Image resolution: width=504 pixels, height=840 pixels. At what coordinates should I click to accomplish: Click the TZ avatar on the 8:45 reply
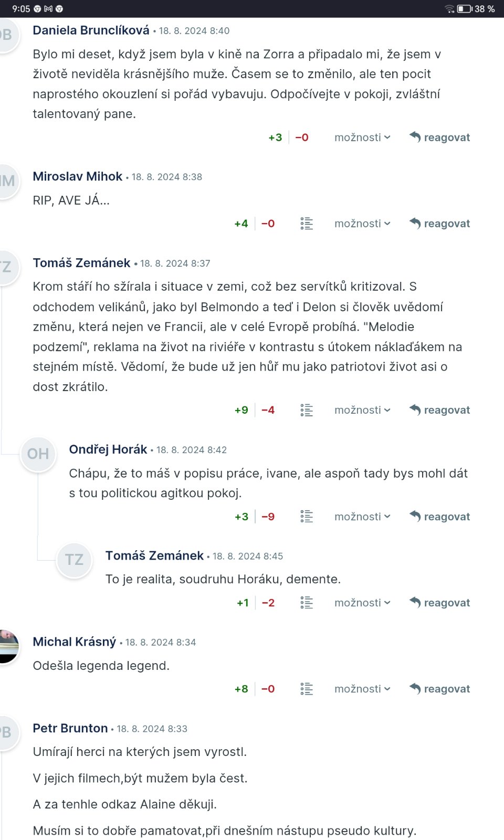(74, 560)
